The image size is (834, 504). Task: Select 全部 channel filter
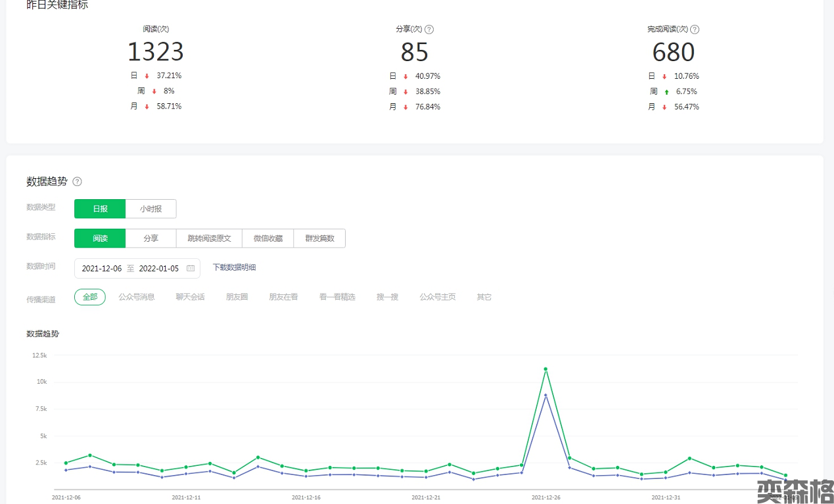pos(90,297)
